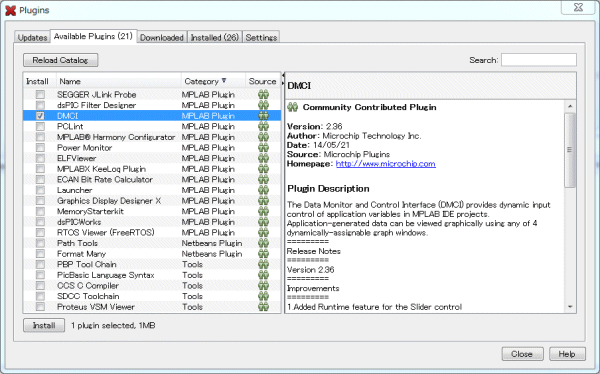Switch to the Updates tab
This screenshot has width=600, height=374.
pos(32,38)
